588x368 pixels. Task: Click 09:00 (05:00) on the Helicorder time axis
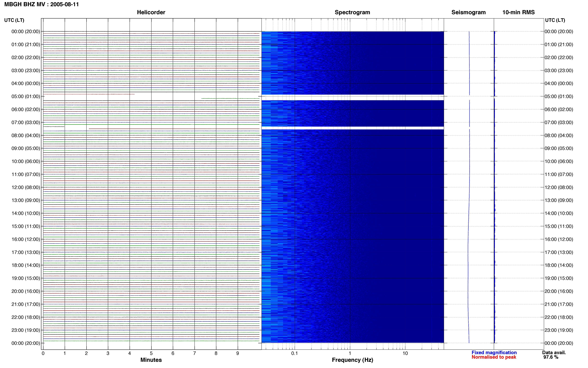pos(26,148)
